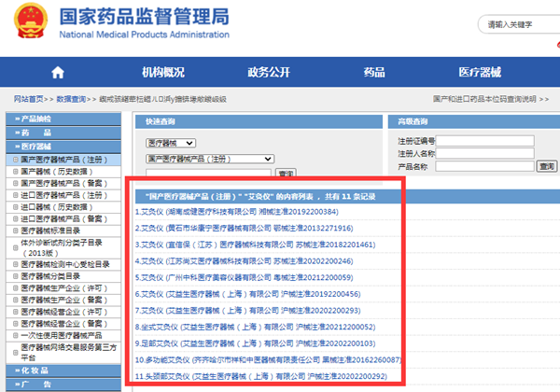Click 查询 button in advanced search
This screenshot has height=392, width=560.
point(547,166)
